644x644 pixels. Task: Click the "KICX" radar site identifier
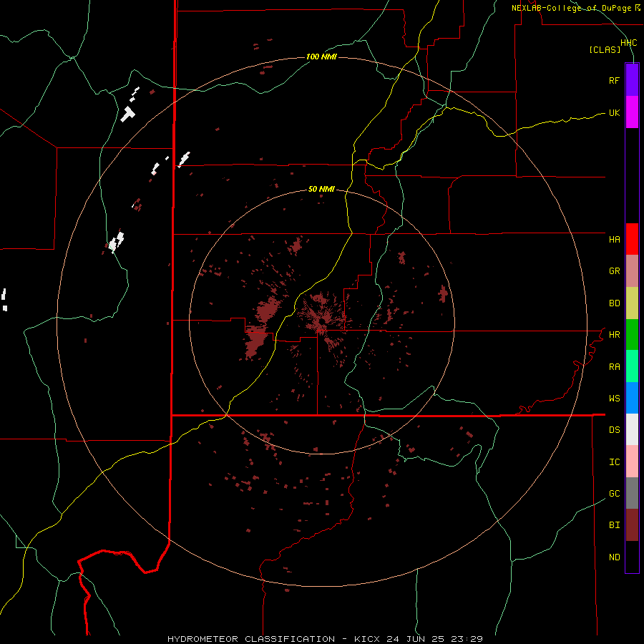pyautogui.click(x=367, y=639)
